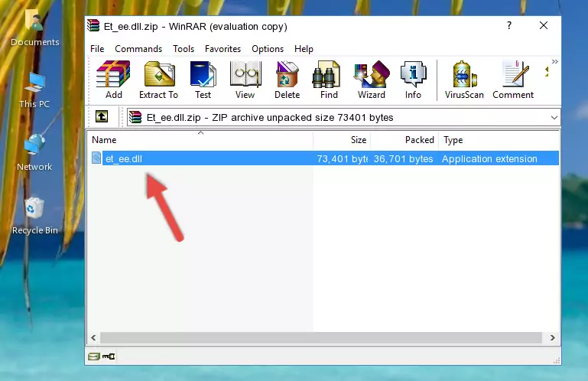Screen dimensions: 588x381
Task: Close the WinRAR window
Action: click(x=544, y=25)
